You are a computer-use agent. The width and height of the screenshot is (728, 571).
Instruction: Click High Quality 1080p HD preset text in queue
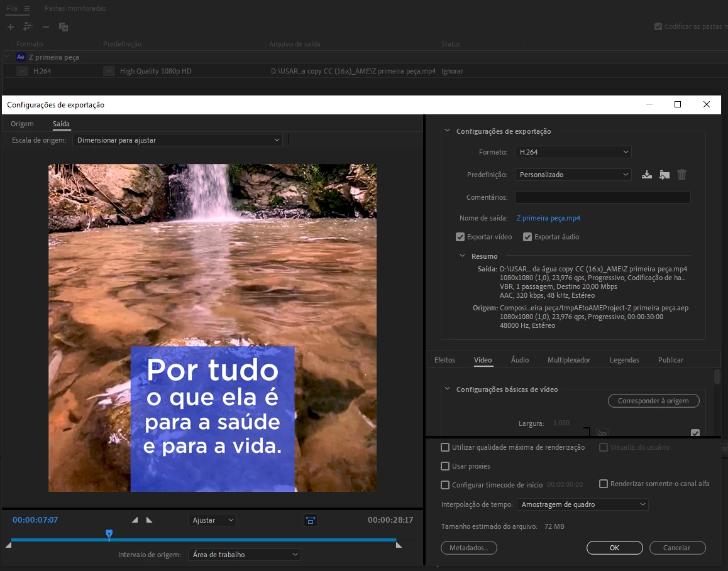[x=155, y=71]
